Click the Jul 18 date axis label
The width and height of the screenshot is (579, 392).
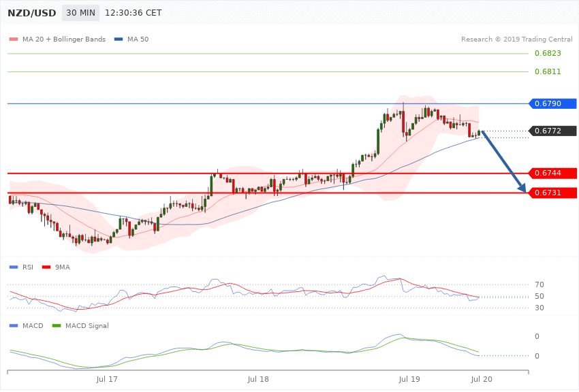[258, 379]
